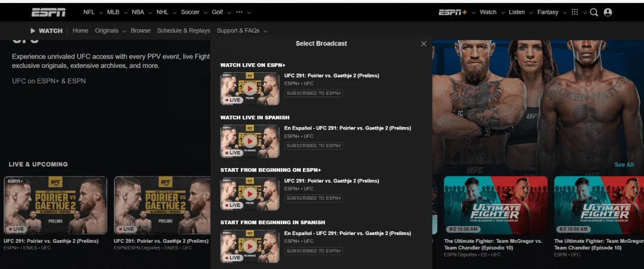Click Subscribed to ESPN+ under Start From Beginning on ESPN+
The width and height of the screenshot is (644, 269).
coord(314,199)
